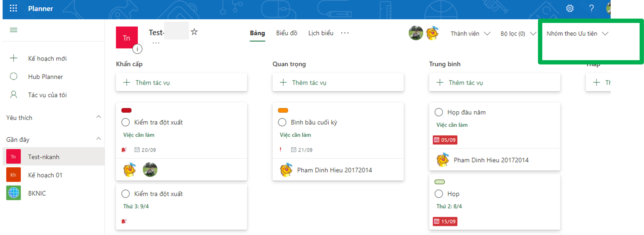This screenshot has width=644, height=235.
Task: Tick first Kiểm tra đột xuất task circle
Action: point(126,122)
